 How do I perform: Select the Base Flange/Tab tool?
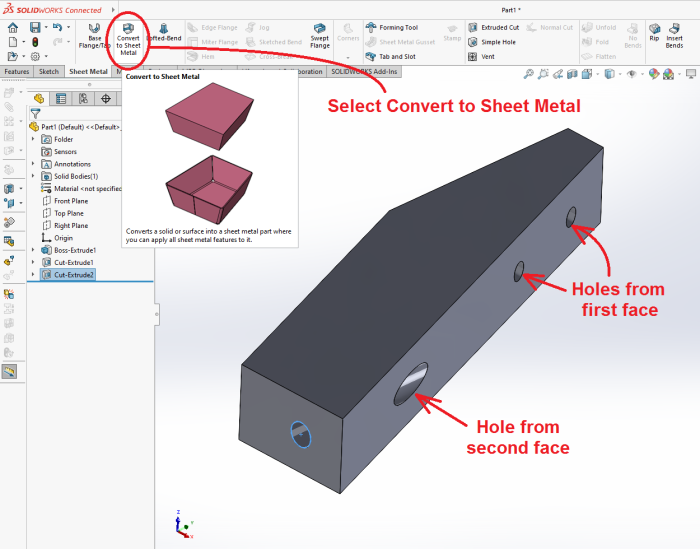pos(94,37)
